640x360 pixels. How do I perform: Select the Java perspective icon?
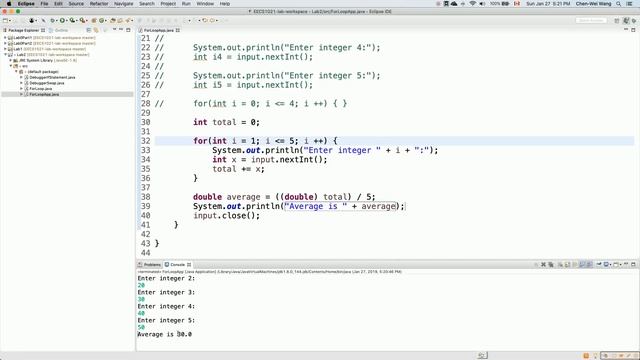(x=626, y=20)
